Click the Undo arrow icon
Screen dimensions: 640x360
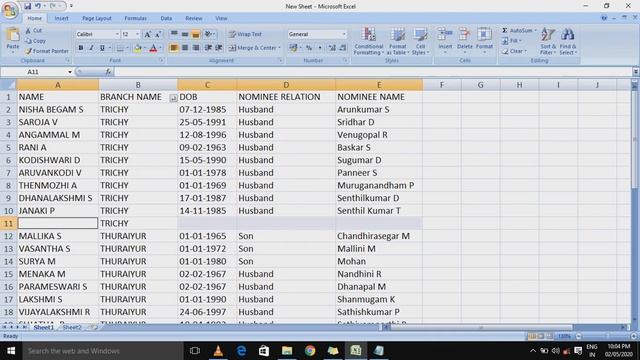(x=38, y=6)
